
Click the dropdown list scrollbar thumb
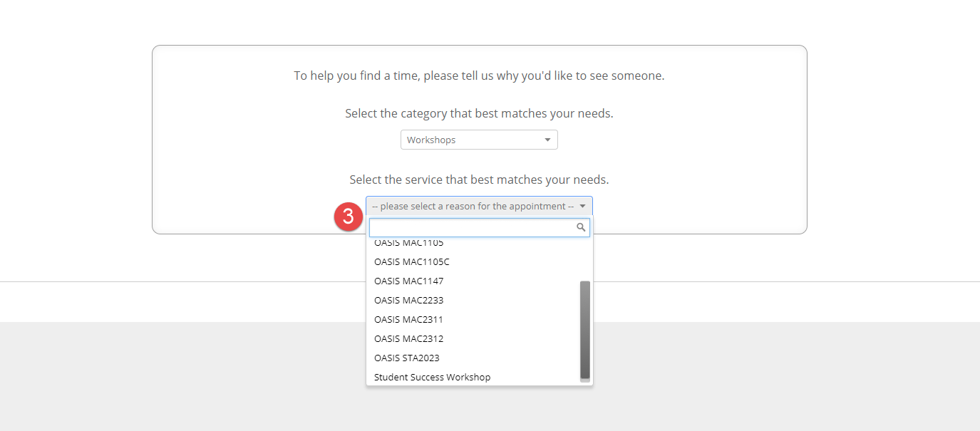tap(585, 330)
